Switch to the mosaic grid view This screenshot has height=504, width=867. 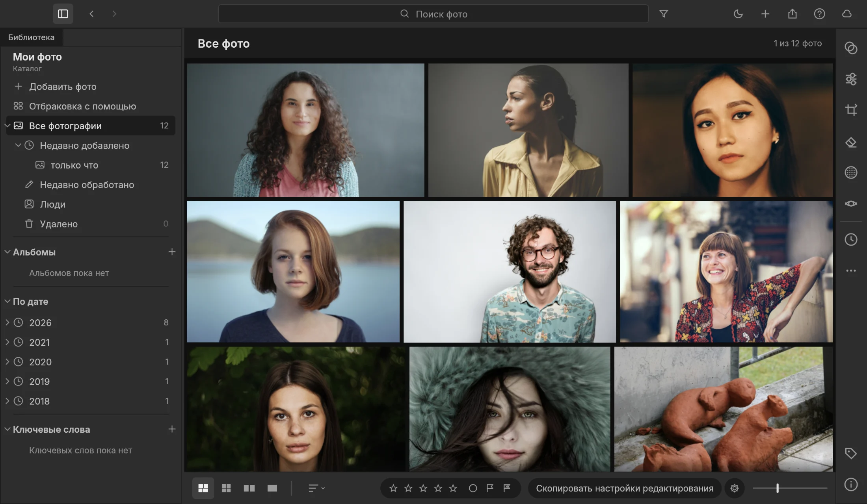[x=203, y=488]
